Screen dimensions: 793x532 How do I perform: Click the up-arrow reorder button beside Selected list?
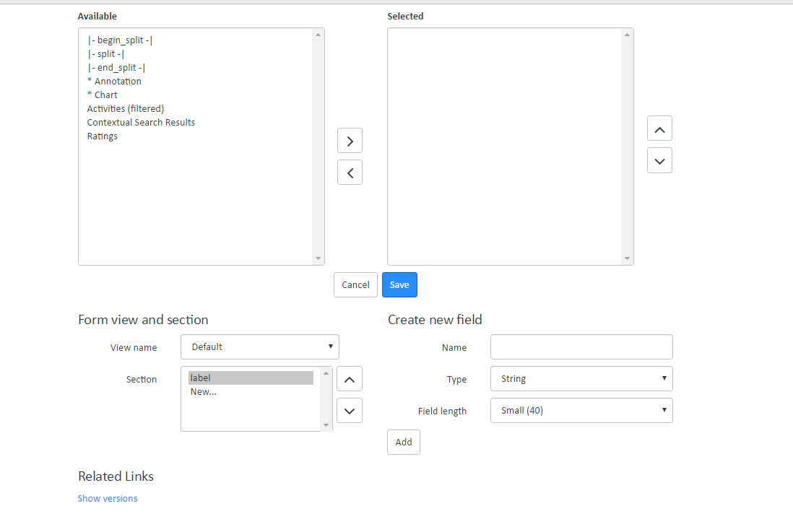pos(659,128)
